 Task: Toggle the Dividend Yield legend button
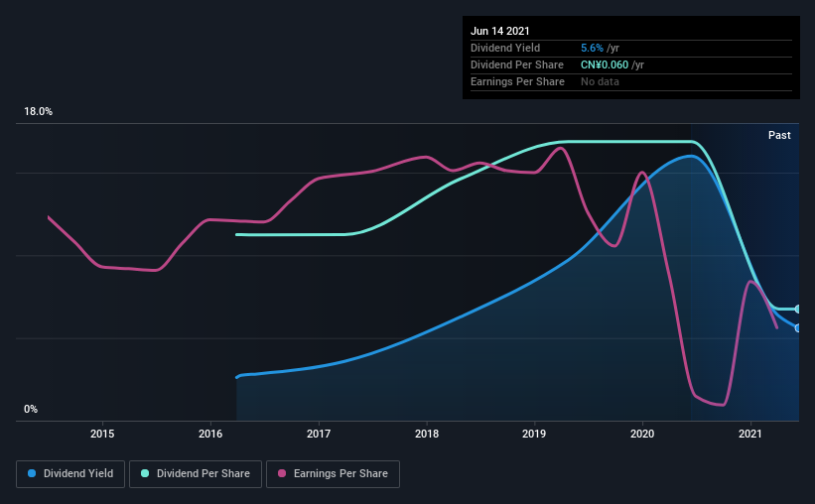70,474
